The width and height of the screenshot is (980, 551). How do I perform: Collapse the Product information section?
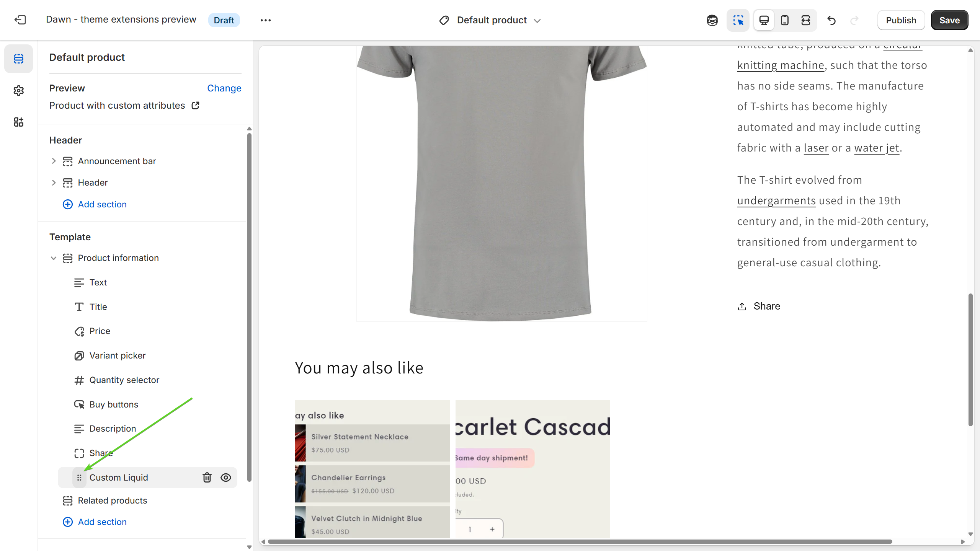(54, 258)
